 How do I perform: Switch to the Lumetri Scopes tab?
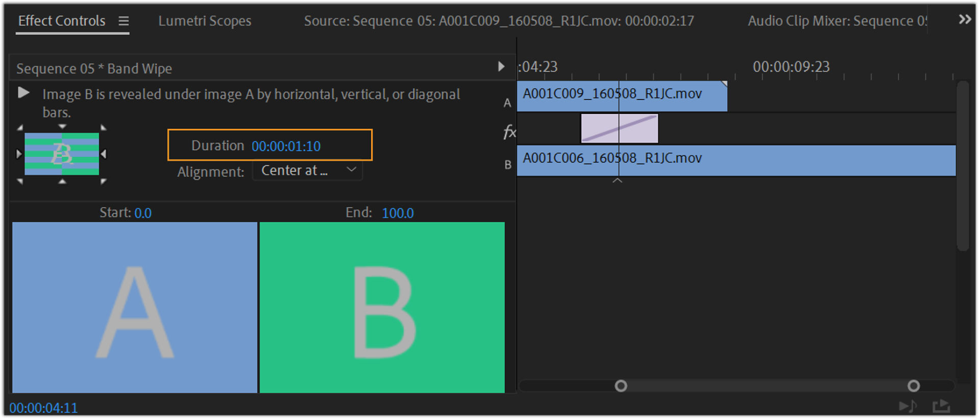[205, 21]
